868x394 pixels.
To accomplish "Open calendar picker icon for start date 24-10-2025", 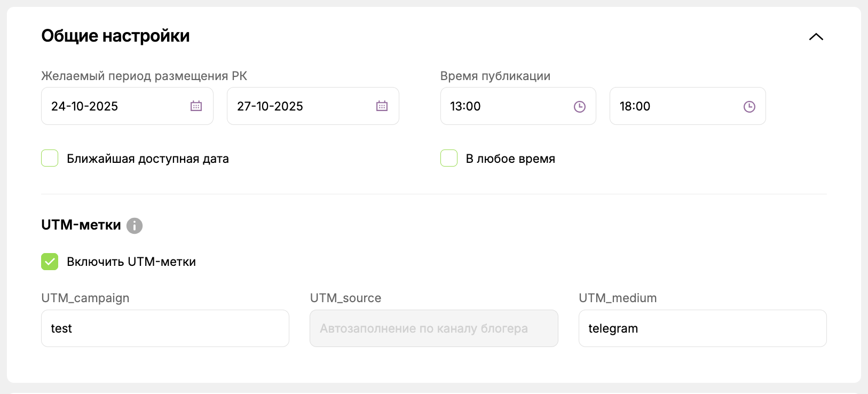I will coord(196,106).
